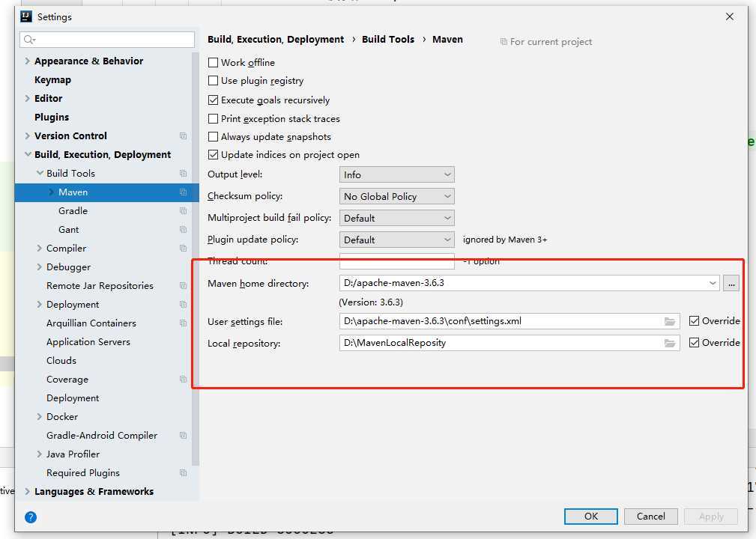The height and width of the screenshot is (539, 756).
Task: Expand the Debugger node
Action: pos(40,267)
